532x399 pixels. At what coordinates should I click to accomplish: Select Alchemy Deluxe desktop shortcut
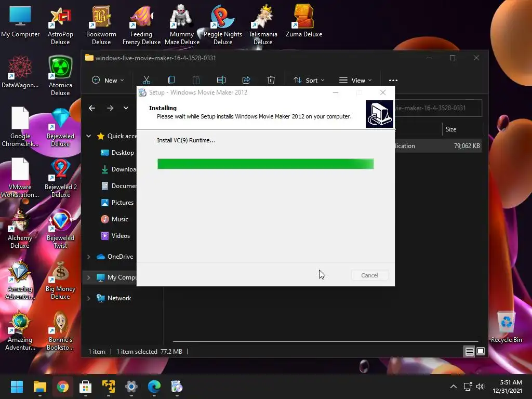(x=20, y=229)
